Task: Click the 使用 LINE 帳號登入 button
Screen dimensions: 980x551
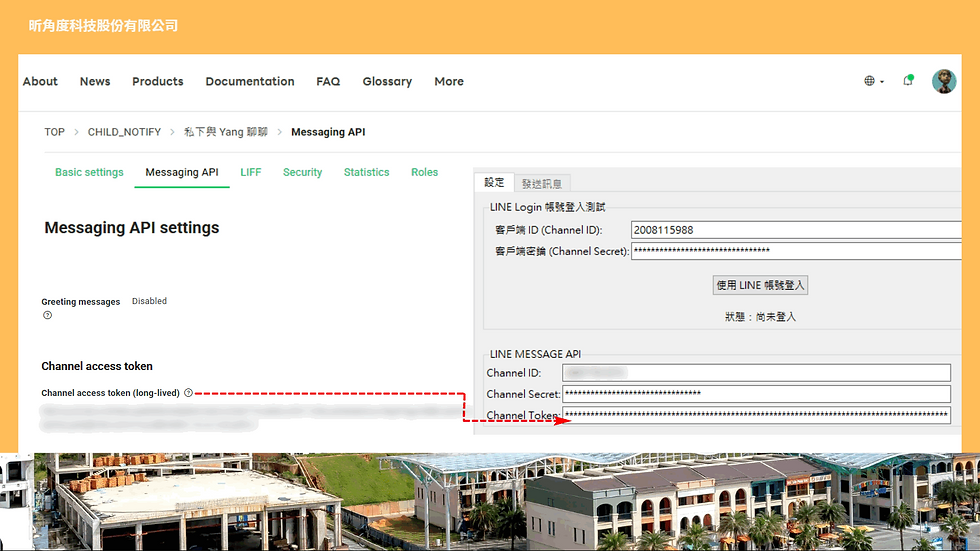Action: click(x=760, y=285)
